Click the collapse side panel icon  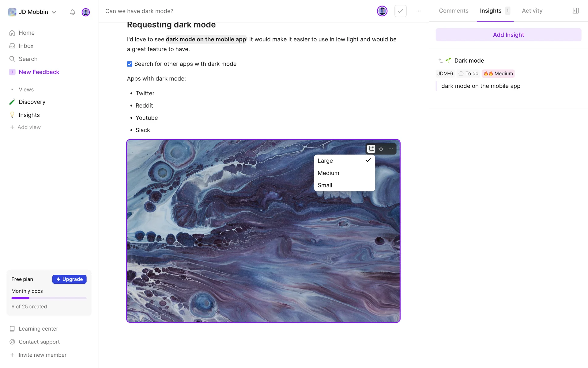coord(575,11)
